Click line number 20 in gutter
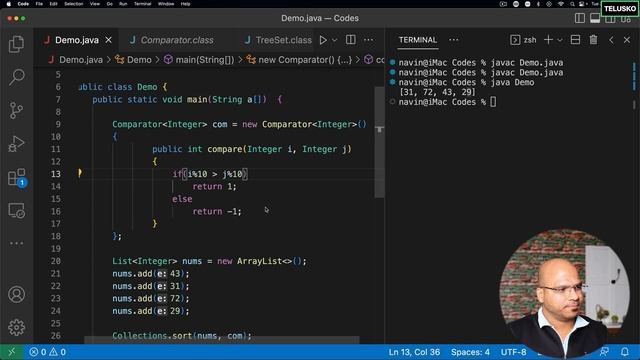 pos(56,261)
